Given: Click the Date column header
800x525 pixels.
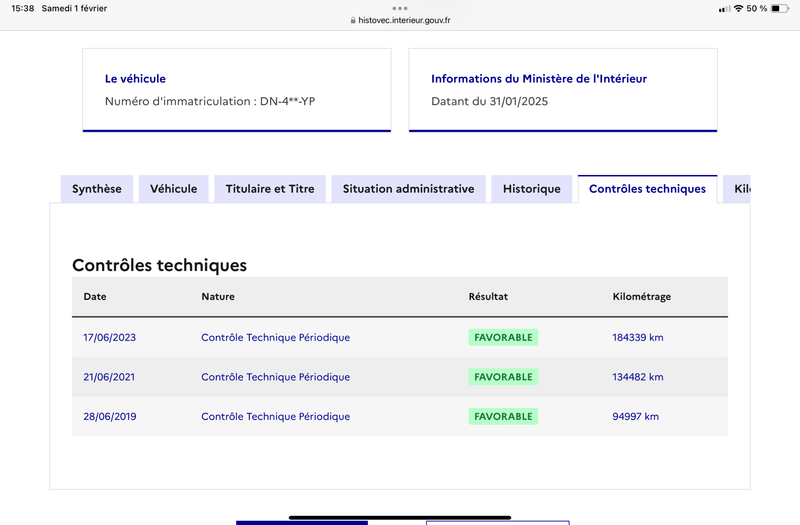Looking at the screenshot, I should tap(95, 296).
